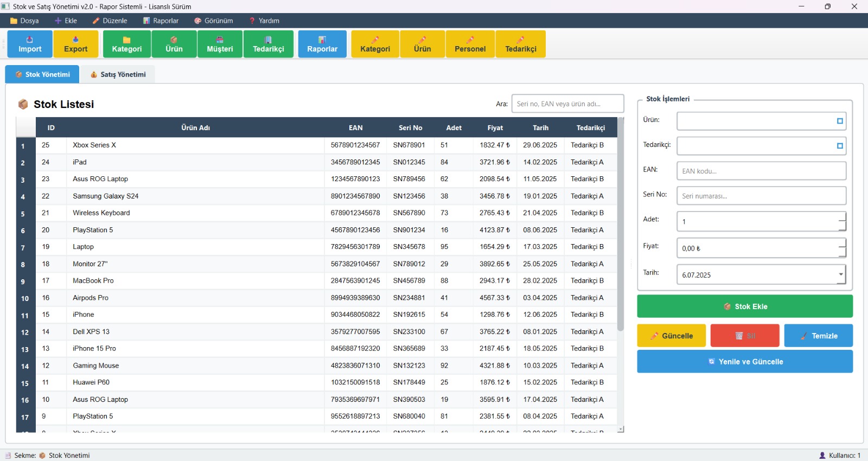This screenshot has width=868, height=461.
Task: Select the Airpods Pro cell
Action: [195, 298]
